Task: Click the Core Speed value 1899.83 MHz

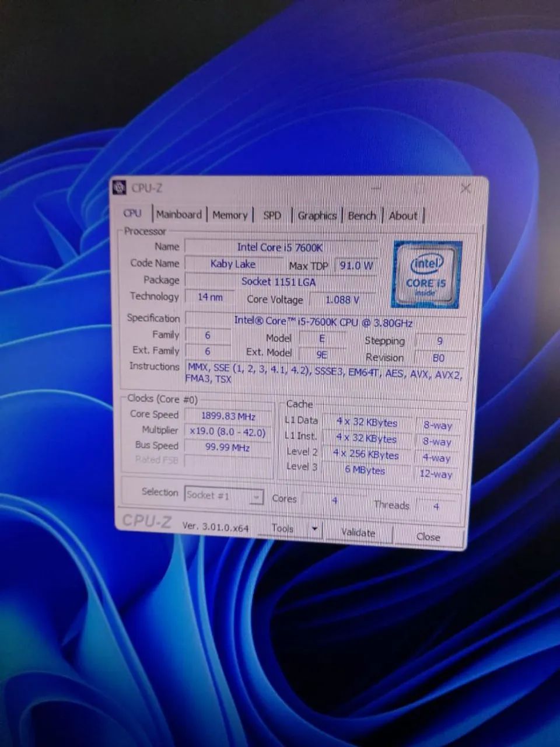Action: click(228, 416)
